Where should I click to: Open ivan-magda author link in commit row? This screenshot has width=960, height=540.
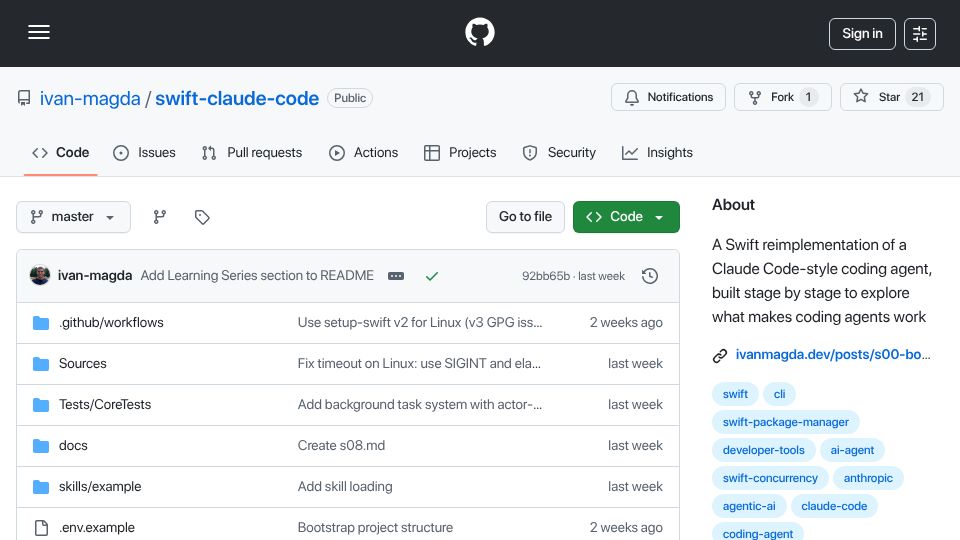tap(95, 276)
